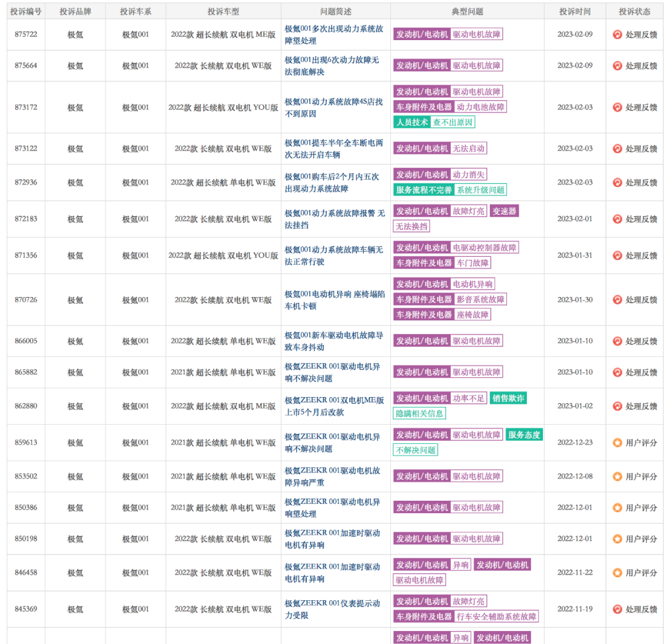Click 无法换挡 tag in row 872183
The image size is (667, 644).
[411, 226]
